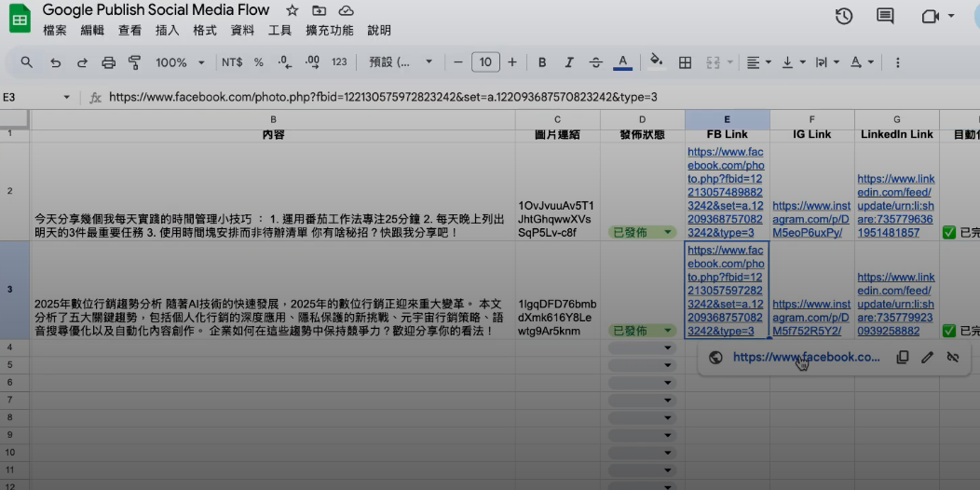
Task: Print the spreadsheet
Action: [109, 61]
